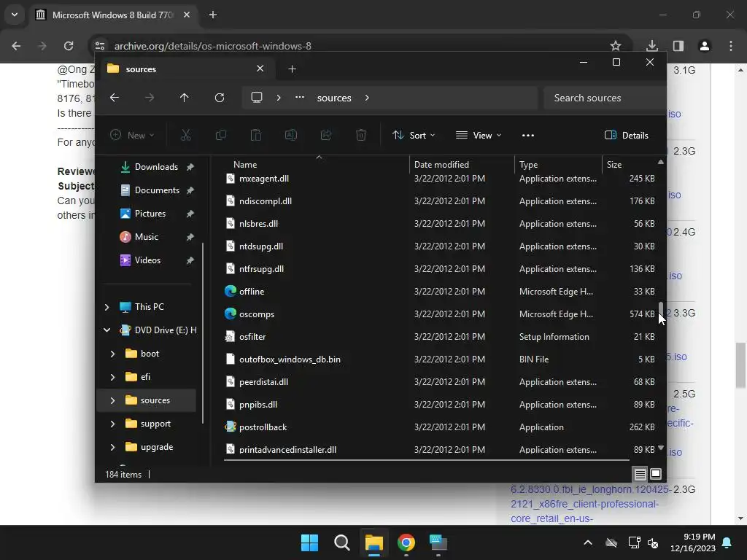Refresh the sources folder view
This screenshot has width=747, height=560.
tap(220, 98)
